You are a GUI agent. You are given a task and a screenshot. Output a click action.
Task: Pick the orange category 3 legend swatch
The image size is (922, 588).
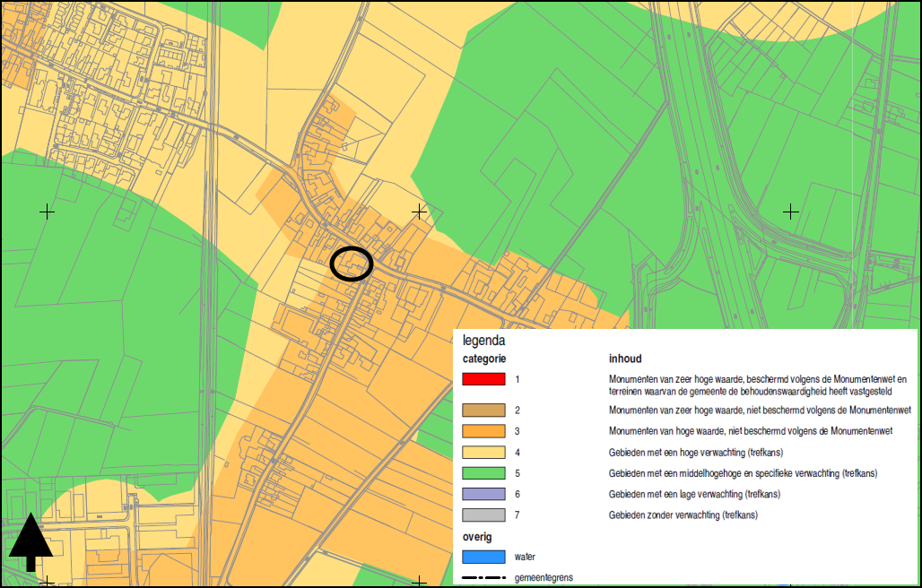click(483, 431)
